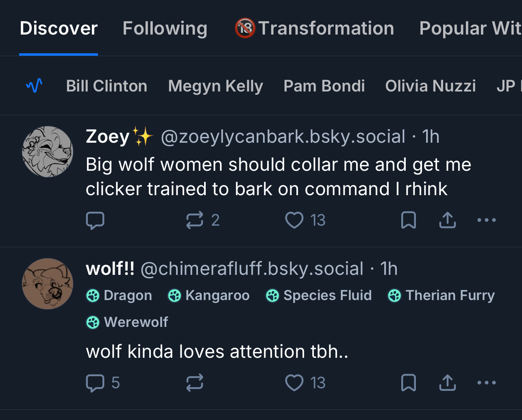Viewport: 522px width, 420px height.
Task: Bookmark Zoey's post
Action: pyautogui.click(x=408, y=220)
